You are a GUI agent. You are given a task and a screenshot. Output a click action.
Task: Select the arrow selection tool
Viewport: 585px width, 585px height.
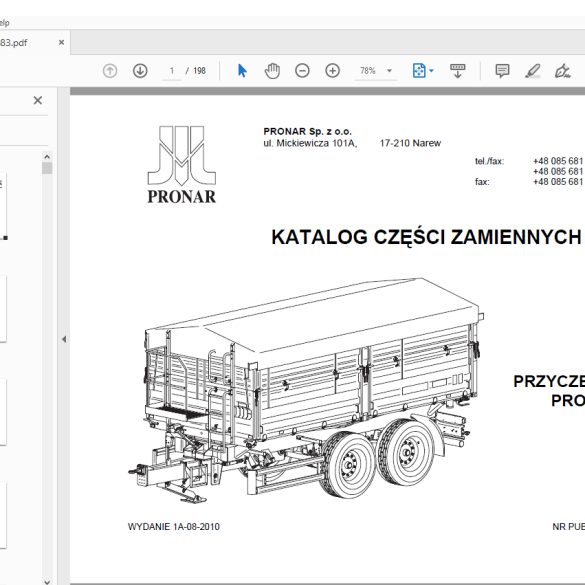pos(242,71)
